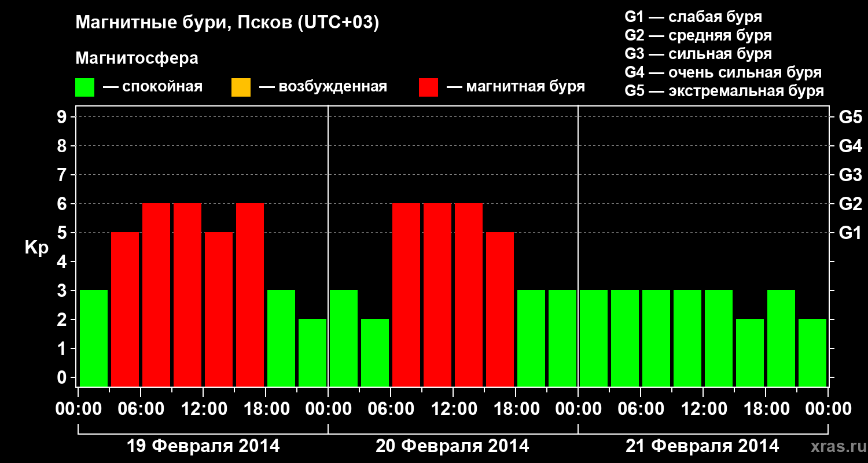
Task: Click the green 'спокойная' legend swatch
Action: [x=85, y=87]
